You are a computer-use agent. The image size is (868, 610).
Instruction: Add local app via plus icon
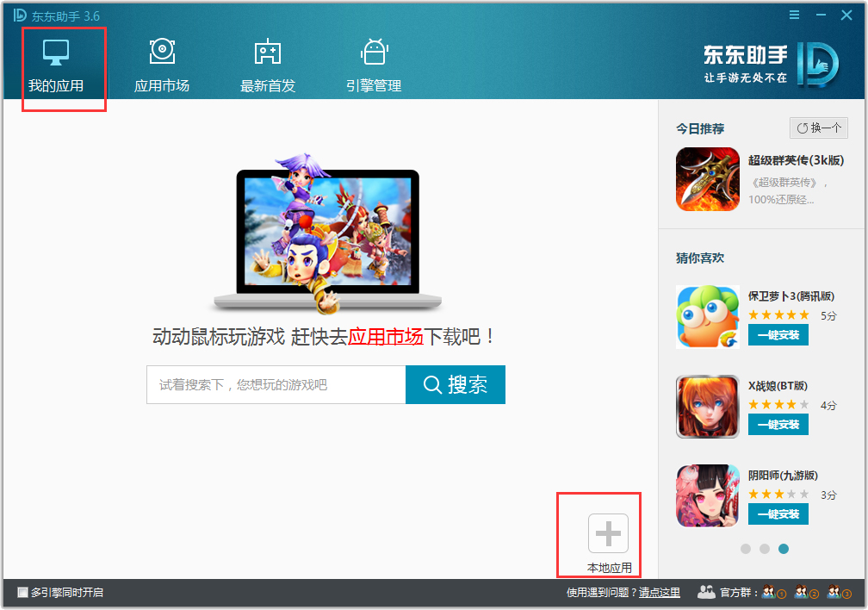coord(608,533)
